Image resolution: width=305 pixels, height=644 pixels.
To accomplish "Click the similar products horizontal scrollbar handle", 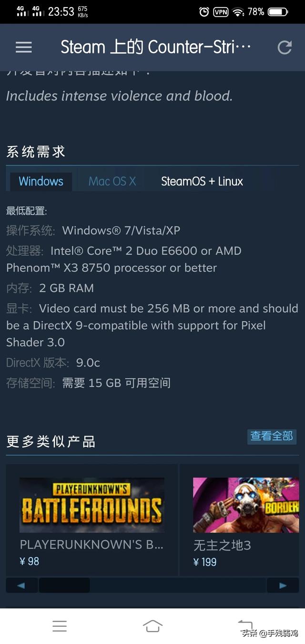I will click(x=64, y=585).
